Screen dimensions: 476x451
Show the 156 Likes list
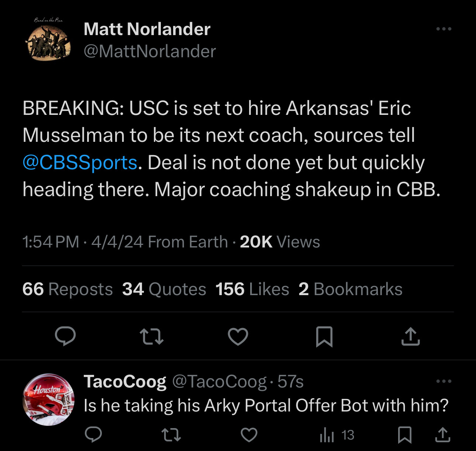[252, 289]
